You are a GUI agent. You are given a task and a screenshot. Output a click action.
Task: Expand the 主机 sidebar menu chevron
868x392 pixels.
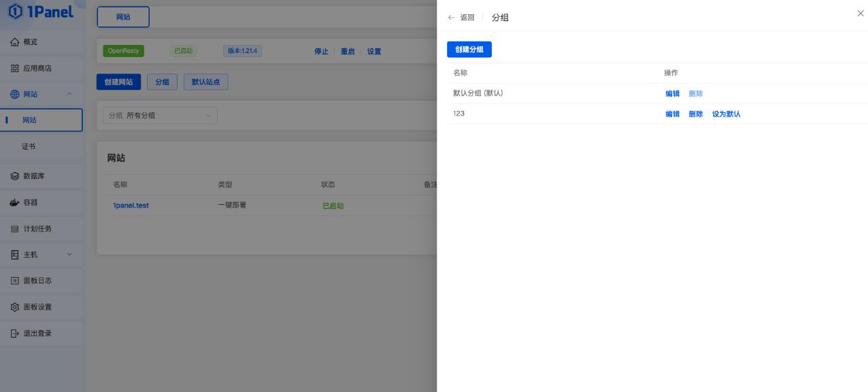(69, 255)
